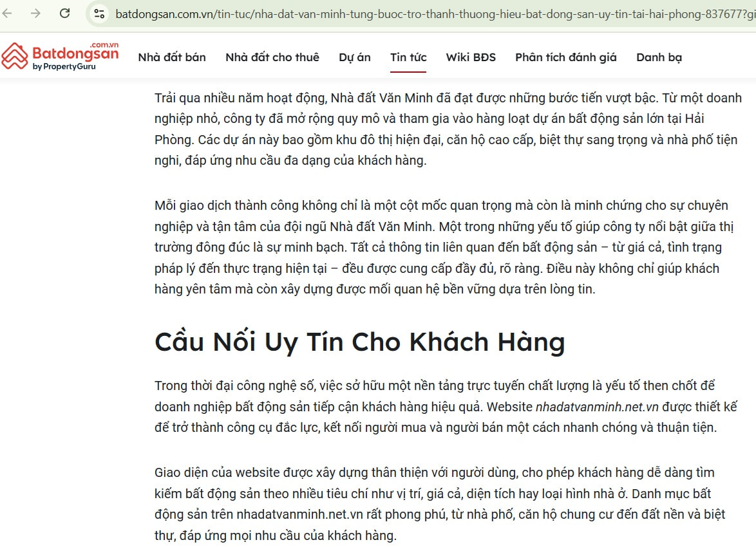Click the address bar URL
Image resolution: width=756 pixels, height=549 pixels.
click(x=435, y=14)
